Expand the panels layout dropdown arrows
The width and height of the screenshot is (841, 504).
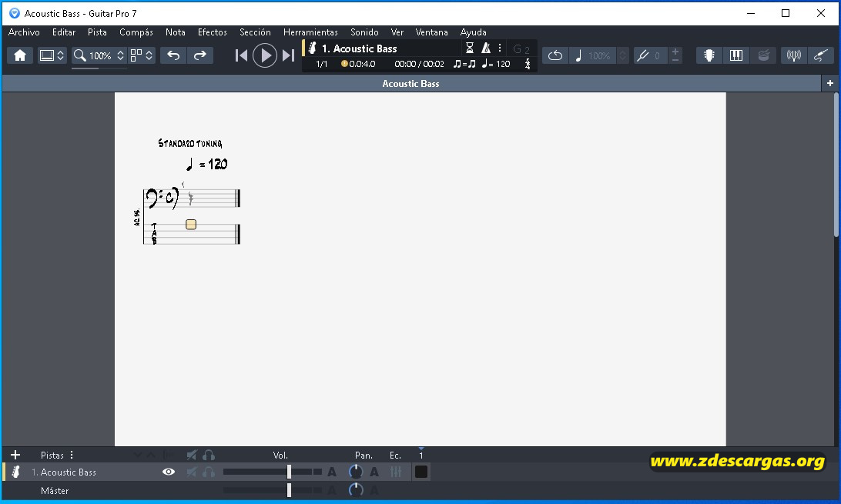149,55
